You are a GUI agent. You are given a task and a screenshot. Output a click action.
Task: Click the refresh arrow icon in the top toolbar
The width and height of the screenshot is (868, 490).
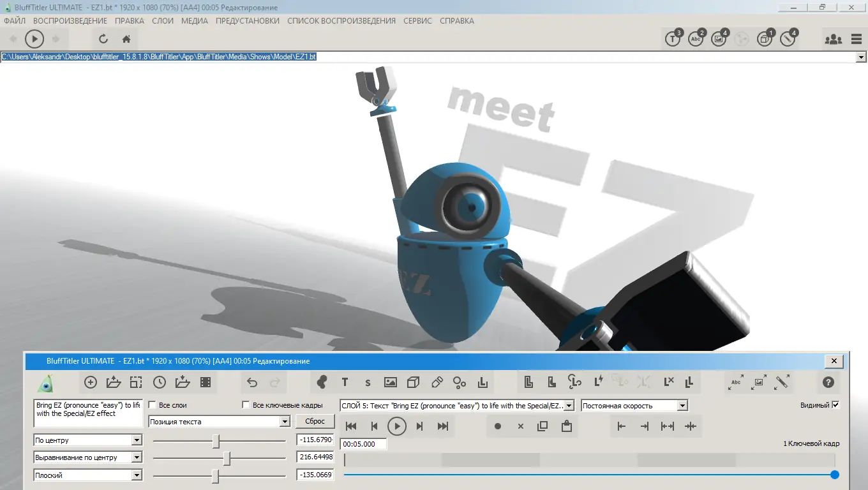(103, 39)
